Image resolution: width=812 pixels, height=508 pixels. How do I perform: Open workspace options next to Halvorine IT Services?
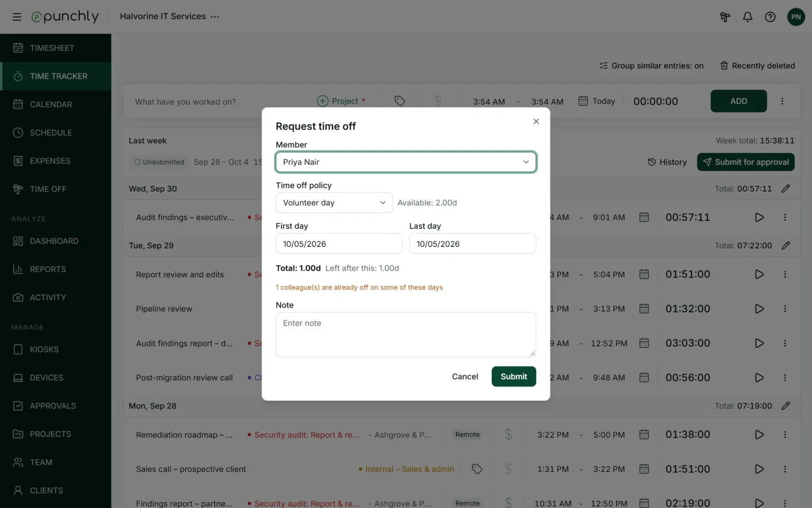[215, 17]
